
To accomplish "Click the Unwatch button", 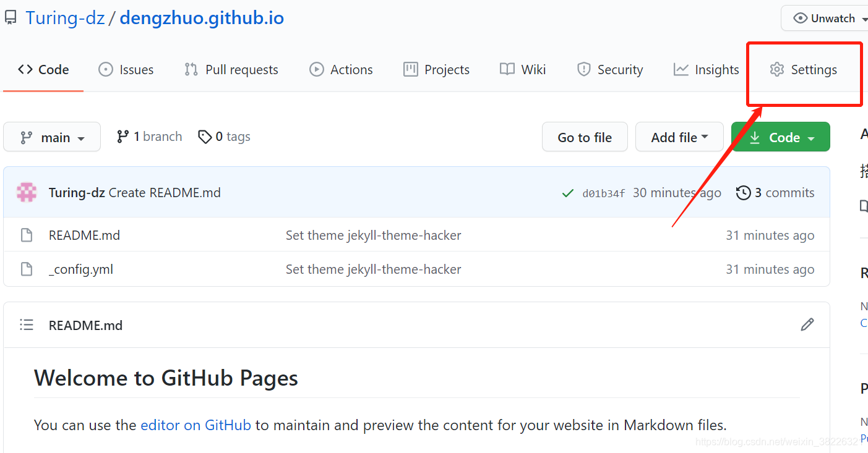I will tap(825, 19).
